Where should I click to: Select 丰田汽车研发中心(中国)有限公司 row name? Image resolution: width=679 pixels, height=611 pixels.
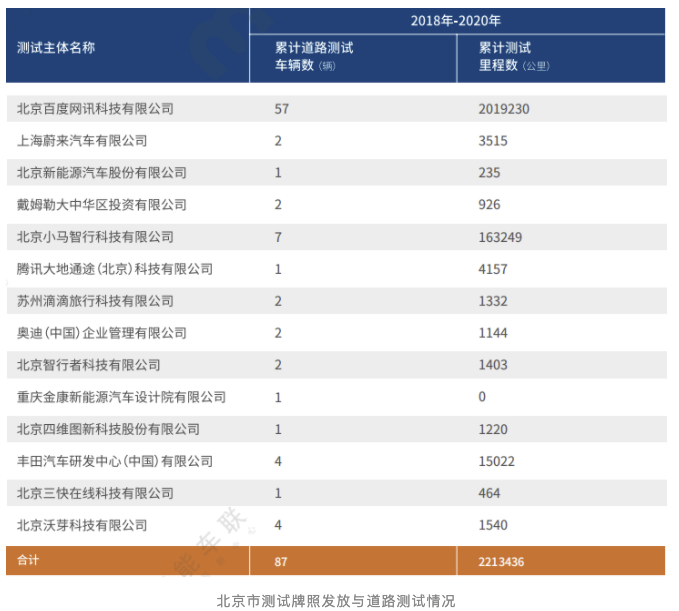pos(115,461)
